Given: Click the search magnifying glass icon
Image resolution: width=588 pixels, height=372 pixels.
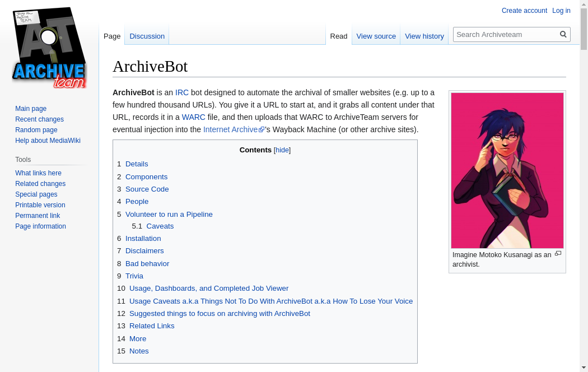Looking at the screenshot, I should click(563, 34).
